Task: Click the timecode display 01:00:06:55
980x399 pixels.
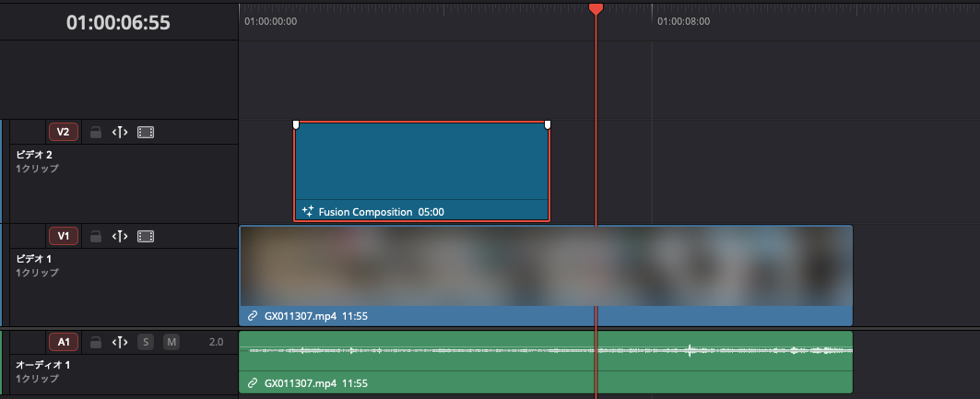Action: click(x=118, y=22)
